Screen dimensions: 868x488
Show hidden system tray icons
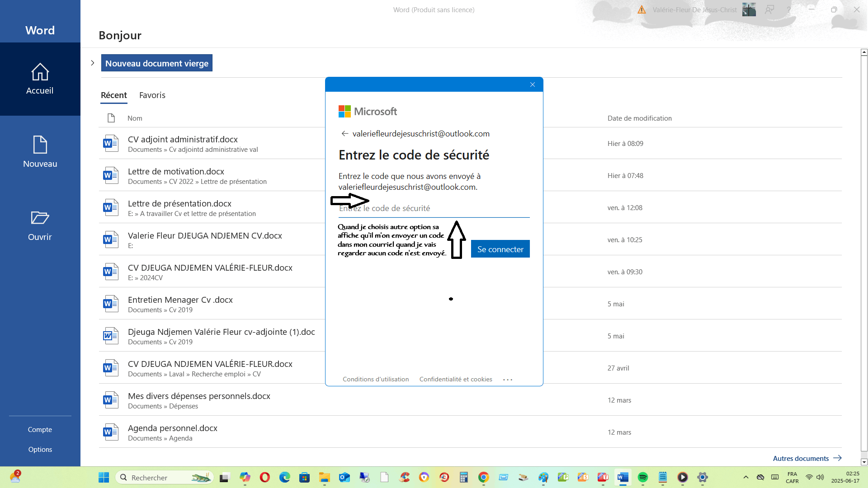click(x=746, y=478)
